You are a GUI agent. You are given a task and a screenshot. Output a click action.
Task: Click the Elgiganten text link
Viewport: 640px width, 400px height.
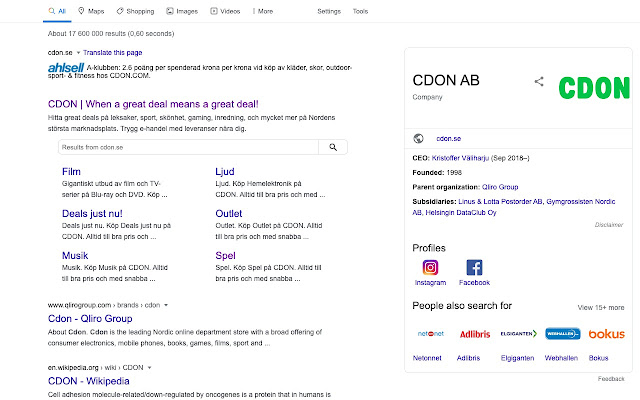tap(517, 358)
